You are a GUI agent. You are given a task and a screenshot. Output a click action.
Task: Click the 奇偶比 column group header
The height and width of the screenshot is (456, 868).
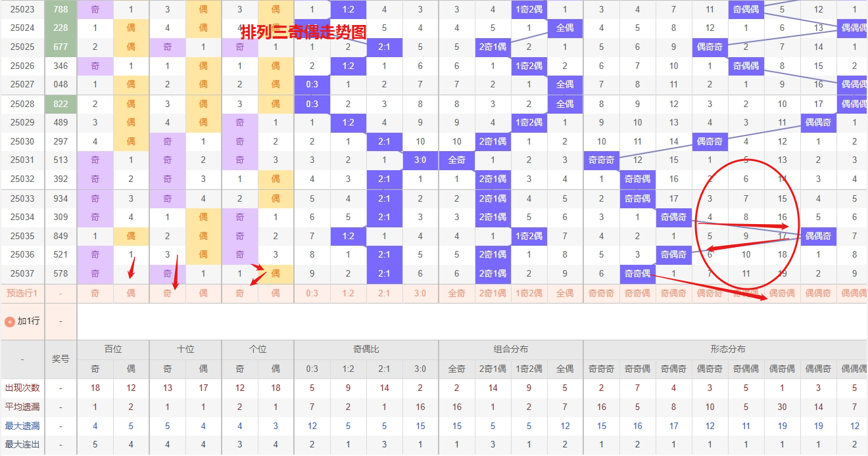pyautogui.click(x=366, y=350)
